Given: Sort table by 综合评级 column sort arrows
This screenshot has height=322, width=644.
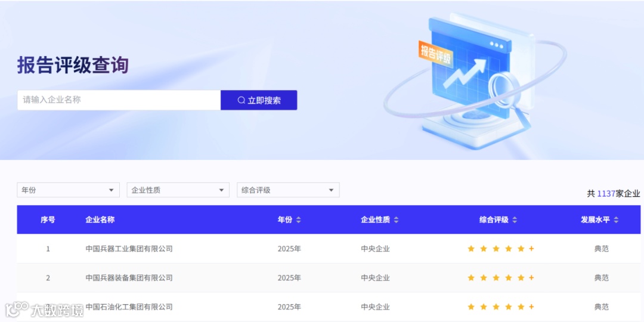Looking at the screenshot, I should coord(515,220).
